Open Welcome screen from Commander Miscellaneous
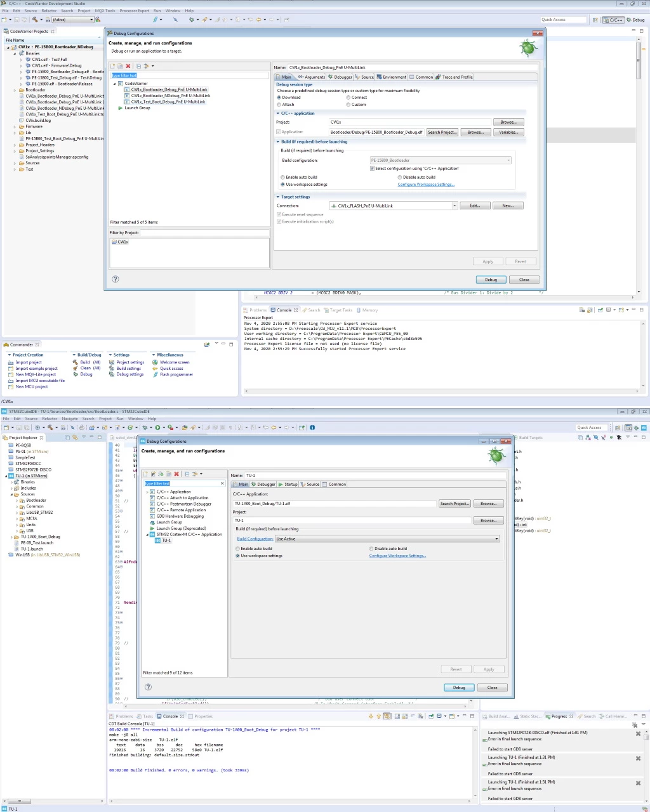 (171, 362)
